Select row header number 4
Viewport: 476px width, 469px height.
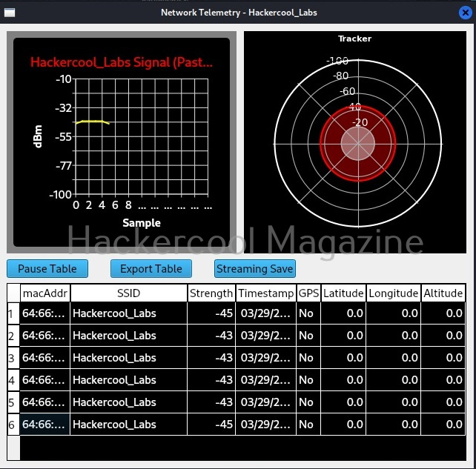(x=13, y=380)
